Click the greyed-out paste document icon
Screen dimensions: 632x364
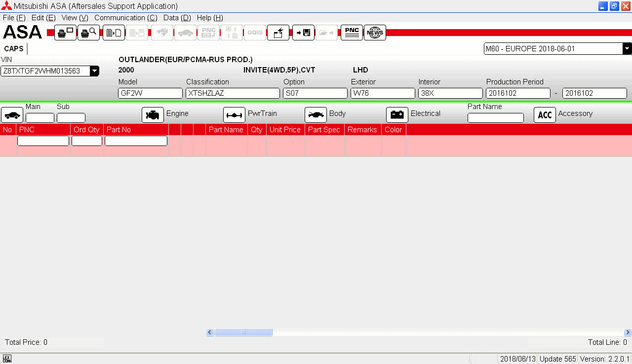click(137, 33)
